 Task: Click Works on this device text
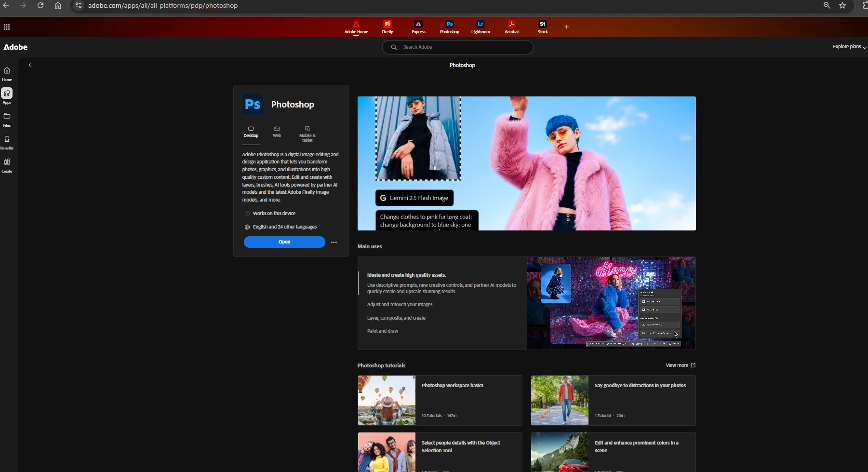click(274, 214)
